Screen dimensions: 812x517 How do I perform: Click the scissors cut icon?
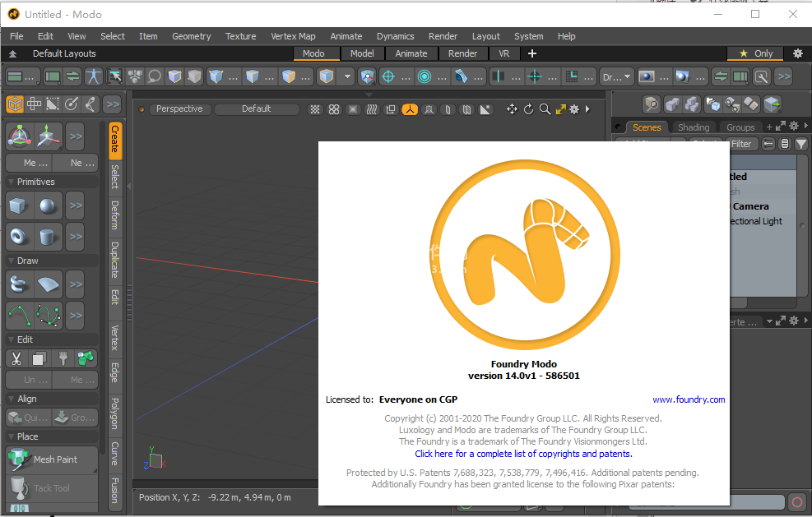(16, 358)
